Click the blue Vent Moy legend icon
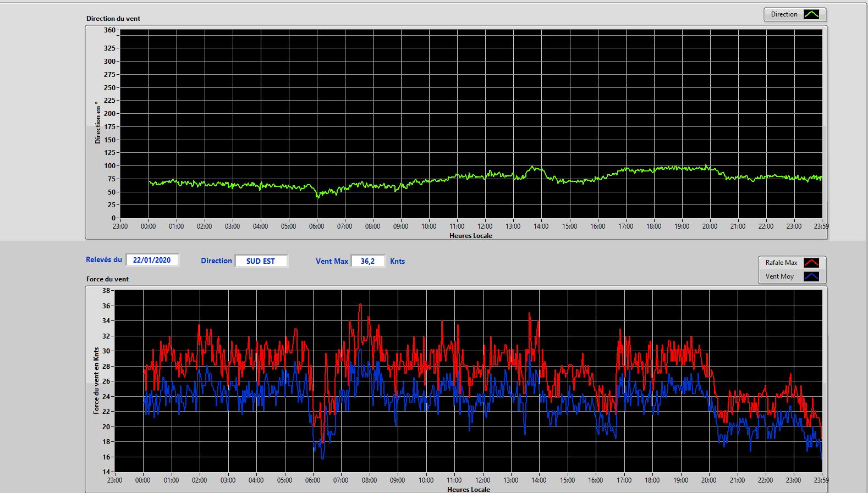The image size is (868, 493). [x=811, y=276]
